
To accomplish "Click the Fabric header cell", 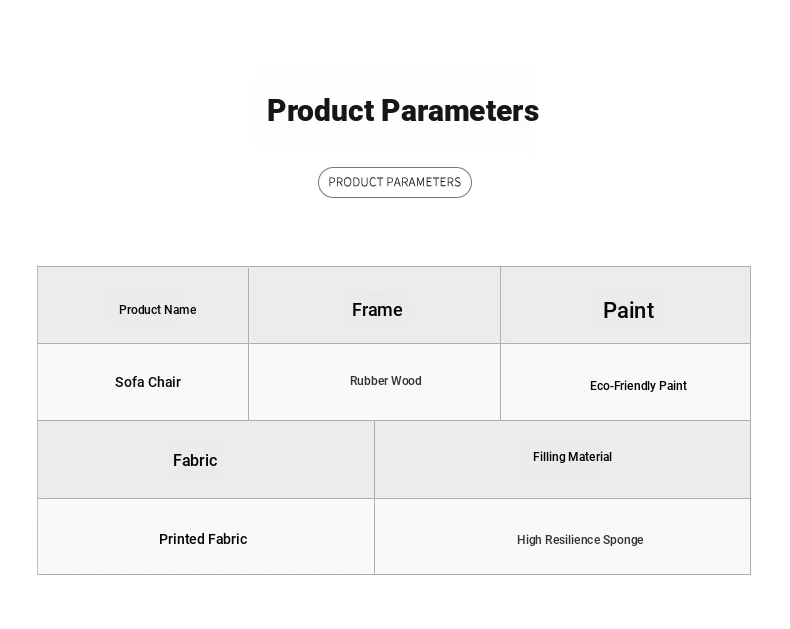I will click(206, 460).
